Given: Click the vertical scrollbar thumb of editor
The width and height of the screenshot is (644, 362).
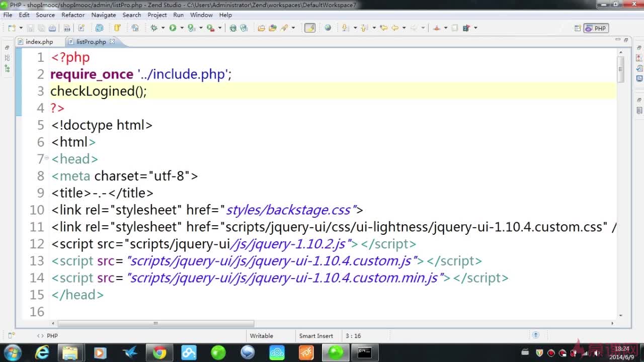Looking at the screenshot, I should coord(621,69).
